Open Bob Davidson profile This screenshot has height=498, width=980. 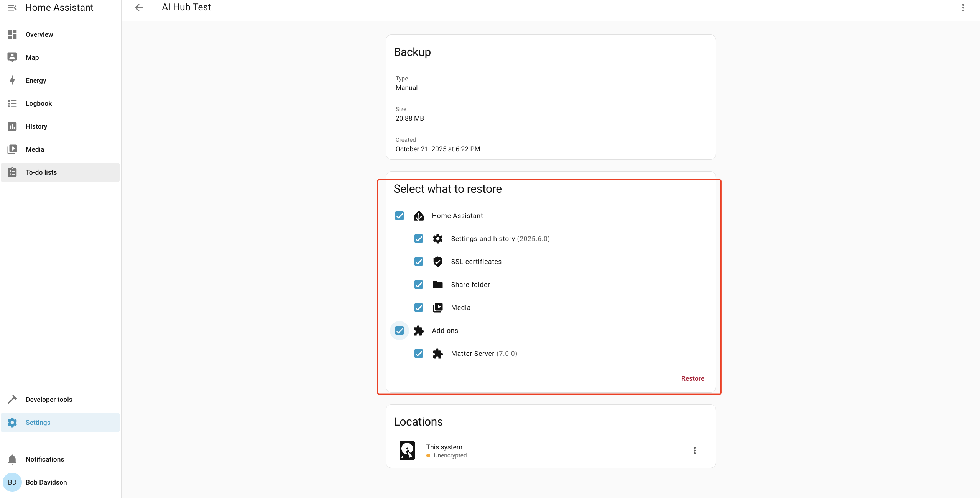pos(60,482)
